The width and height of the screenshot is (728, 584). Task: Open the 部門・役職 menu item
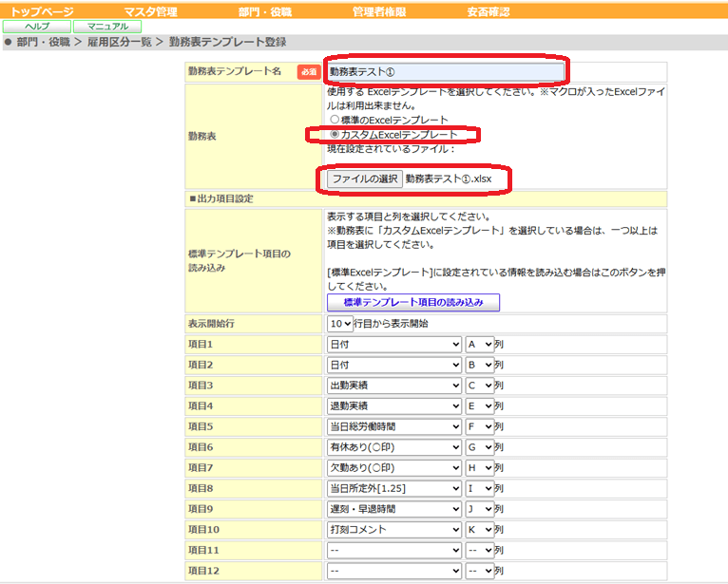coord(265,11)
